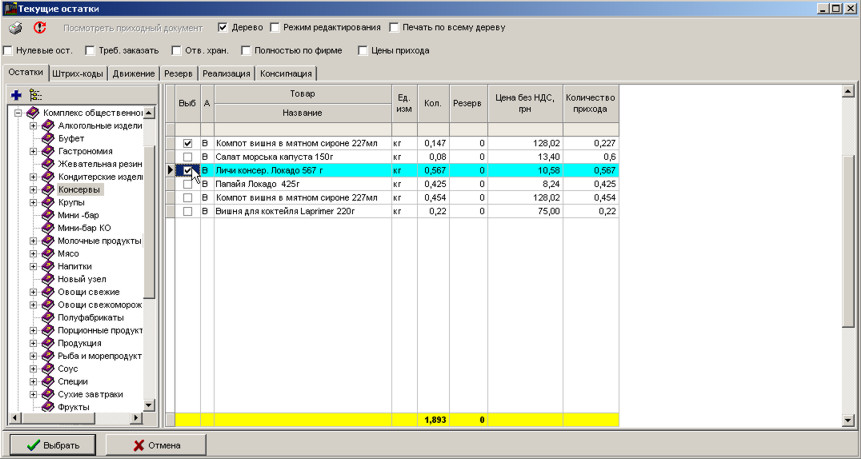Click the tree horizontal scrollbar track
The height and width of the screenshot is (459, 861).
pos(110,417)
